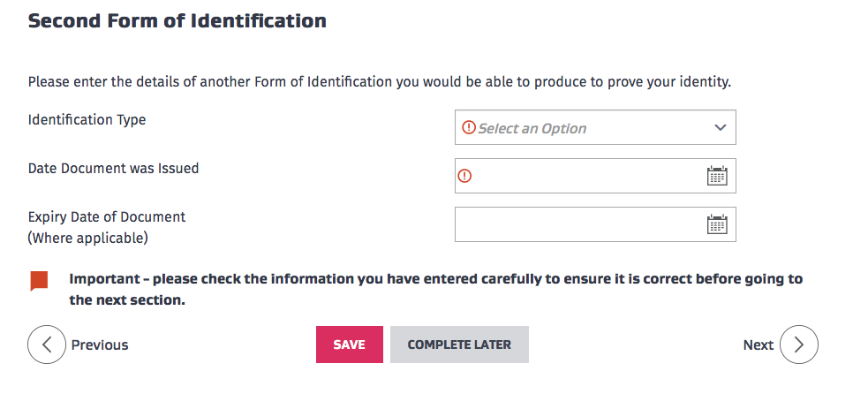Click inside the Expiry Date of Document field

pos(595,224)
